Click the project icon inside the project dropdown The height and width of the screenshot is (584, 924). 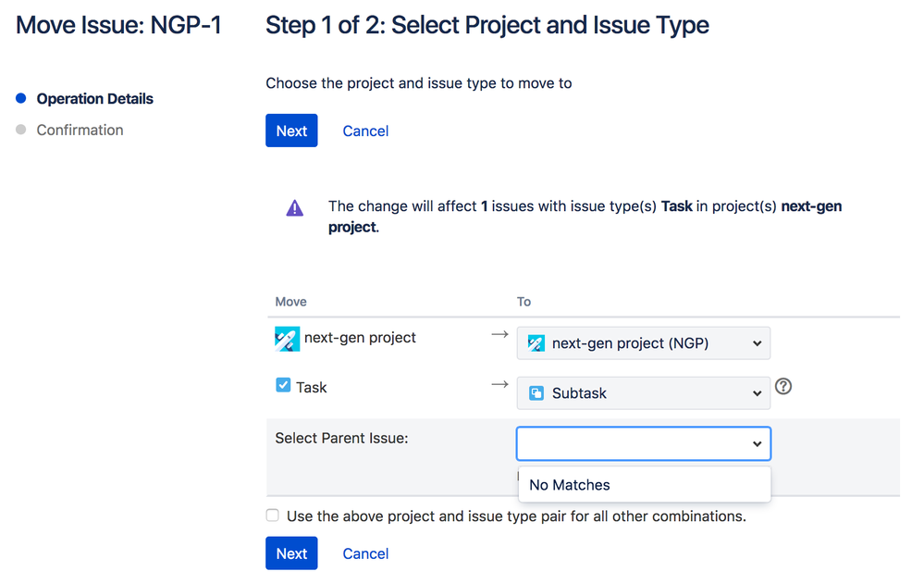[536, 343]
